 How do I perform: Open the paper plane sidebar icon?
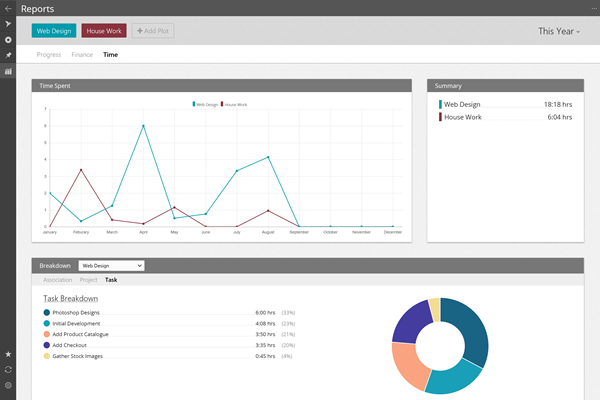(x=8, y=23)
